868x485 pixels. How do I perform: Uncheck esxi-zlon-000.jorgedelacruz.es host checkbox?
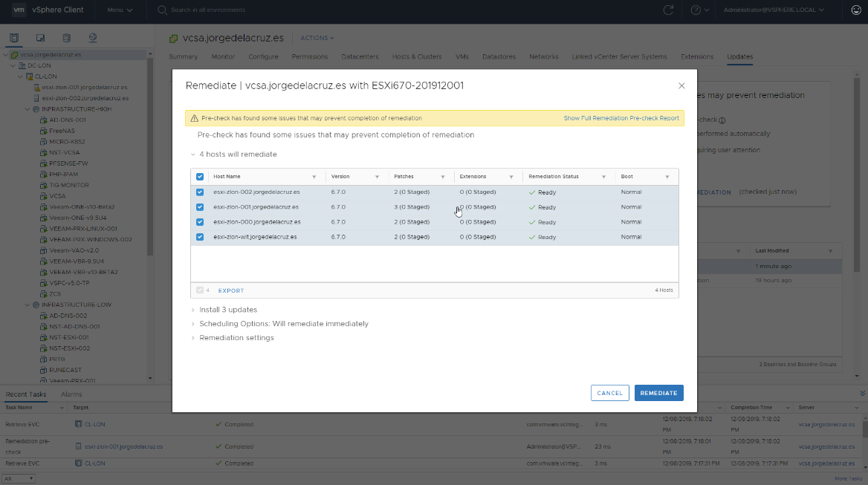(x=200, y=222)
